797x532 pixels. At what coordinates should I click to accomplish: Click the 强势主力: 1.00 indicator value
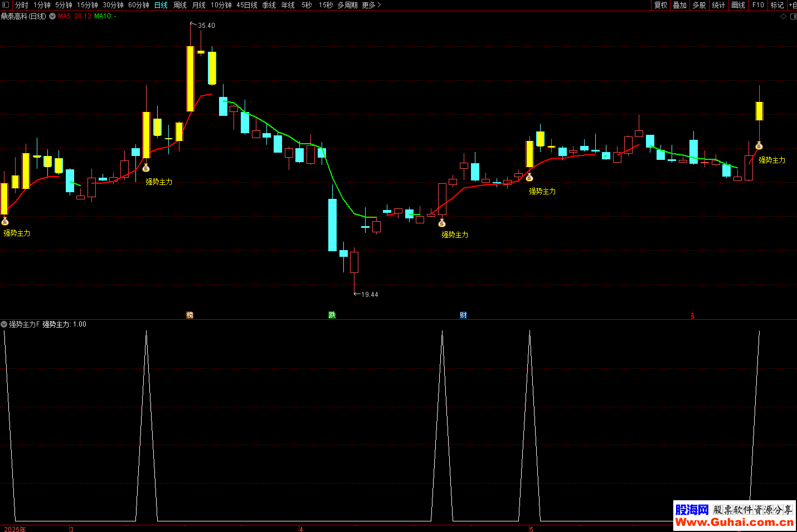65,324
